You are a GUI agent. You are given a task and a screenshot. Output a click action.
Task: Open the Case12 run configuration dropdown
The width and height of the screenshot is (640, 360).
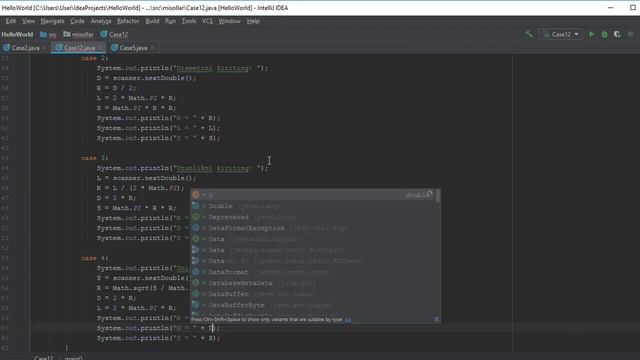561,34
